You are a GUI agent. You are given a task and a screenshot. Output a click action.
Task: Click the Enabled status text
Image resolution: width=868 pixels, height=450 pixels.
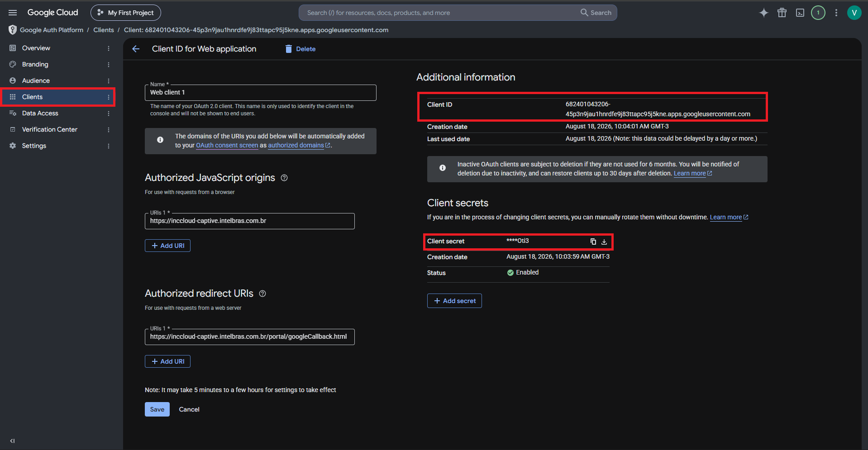coord(527,272)
